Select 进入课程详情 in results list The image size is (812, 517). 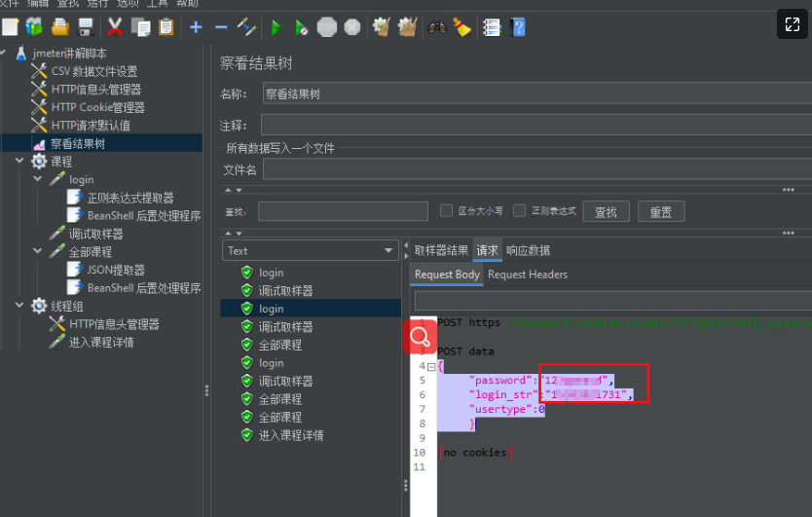[291, 435]
